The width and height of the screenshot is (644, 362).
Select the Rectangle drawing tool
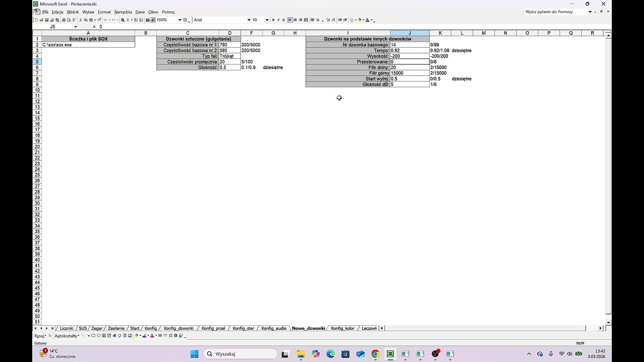tap(93, 335)
